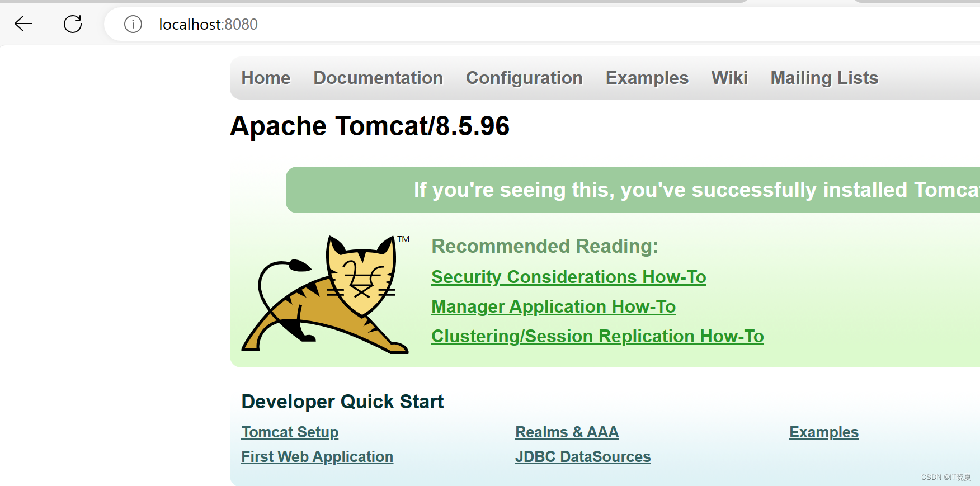Go back using the browser back arrow
Viewport: 980px width, 486px height.
[x=23, y=24]
